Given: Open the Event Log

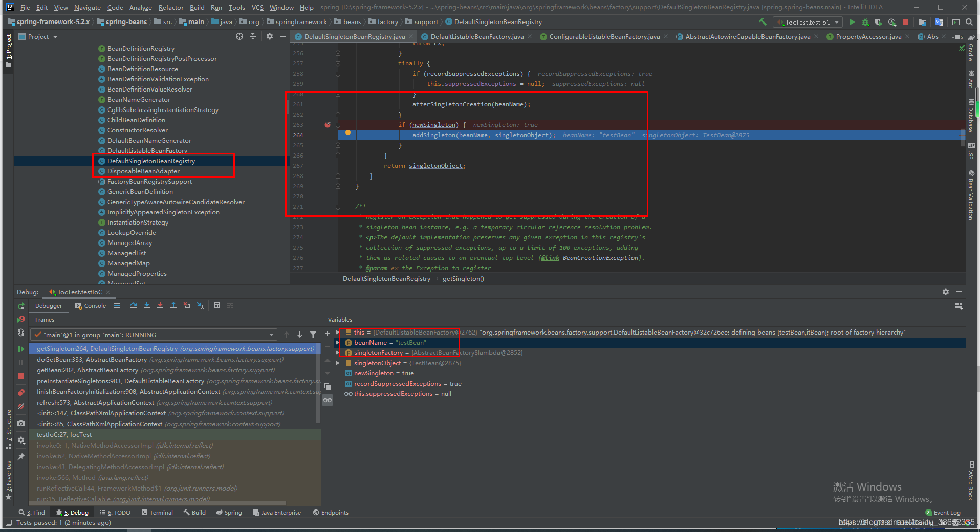Looking at the screenshot, I should (943, 513).
